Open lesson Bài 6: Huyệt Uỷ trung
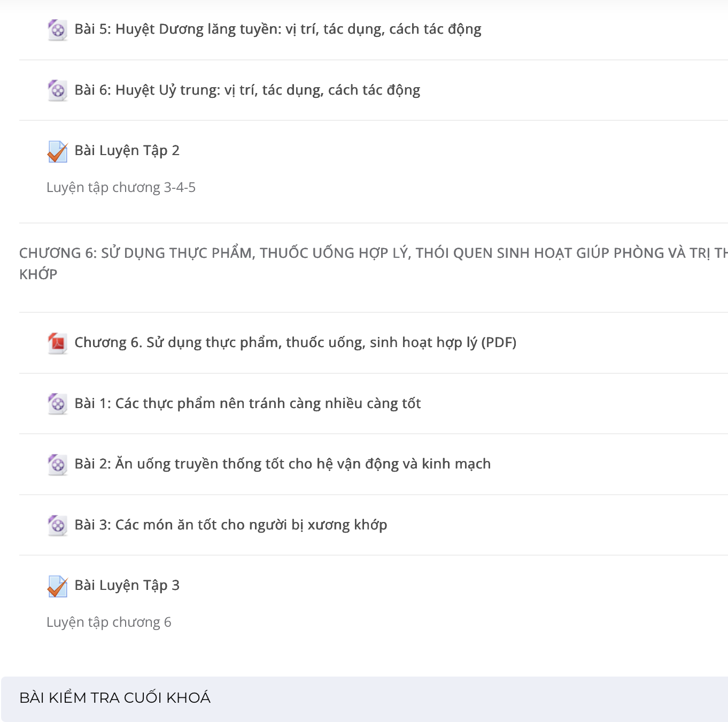This screenshot has width=728, height=722. 247,90
